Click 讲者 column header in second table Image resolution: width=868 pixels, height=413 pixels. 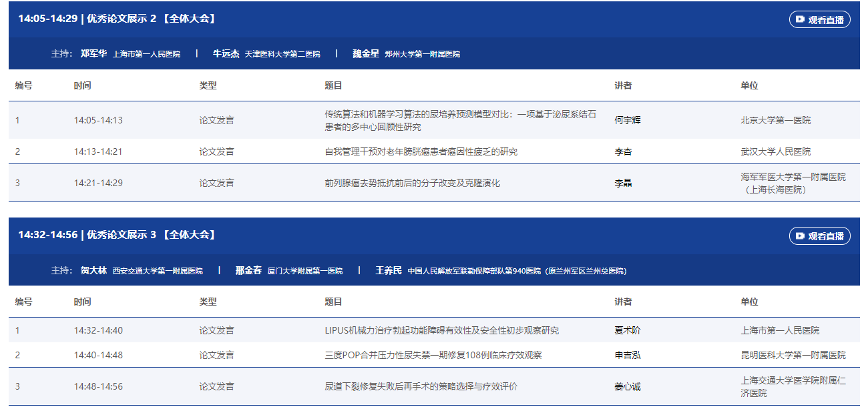coord(623,302)
